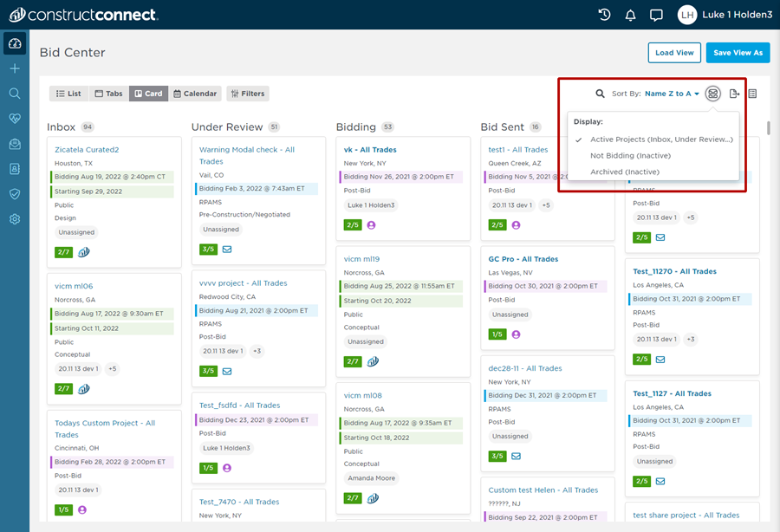Screen dimensions: 780x532
Task: Click 3/5 badge on Warning Modal check card
Action: click(208, 249)
